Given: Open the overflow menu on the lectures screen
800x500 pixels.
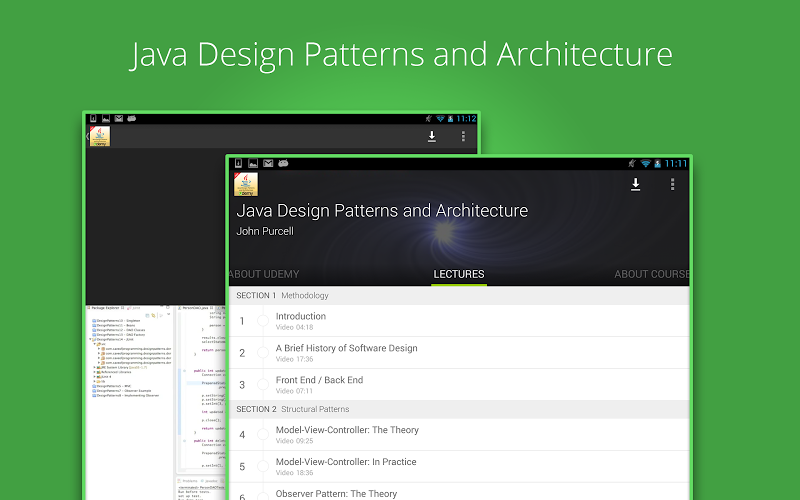Looking at the screenshot, I should 673,184.
